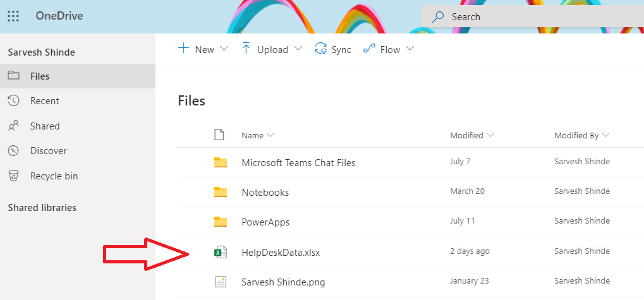Click the Microsoft Teams Chat Files folder icon
644x300 pixels.
[x=220, y=162]
